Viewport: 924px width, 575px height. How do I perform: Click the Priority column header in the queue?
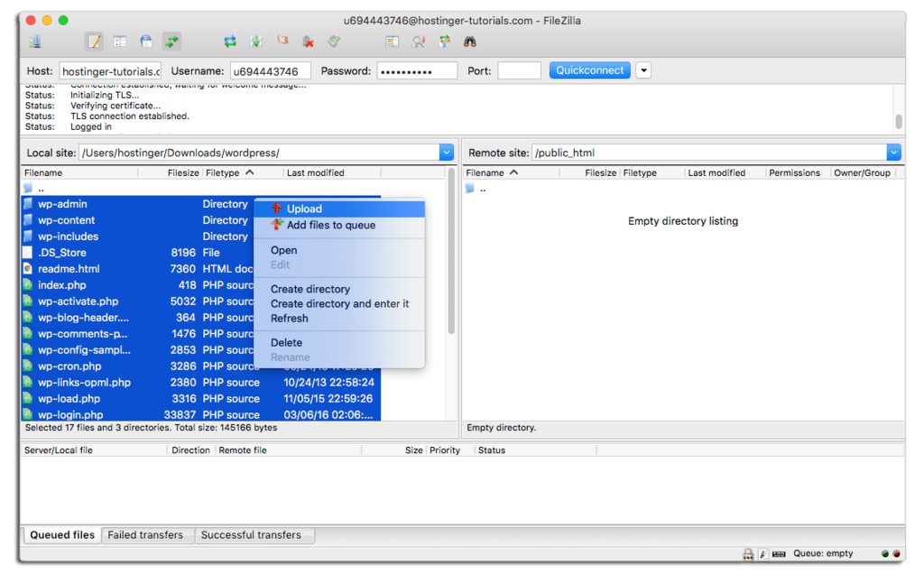click(444, 450)
